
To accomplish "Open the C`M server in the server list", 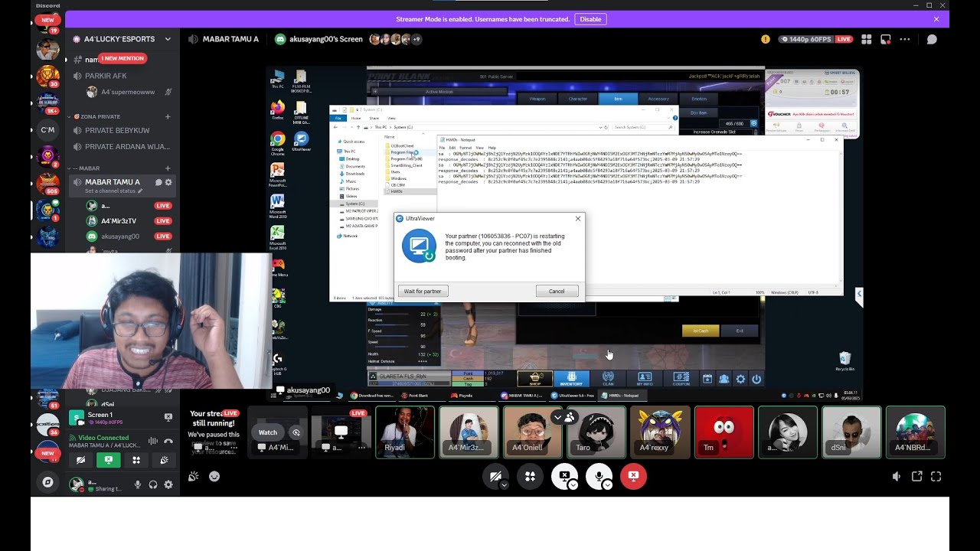I will [47, 130].
